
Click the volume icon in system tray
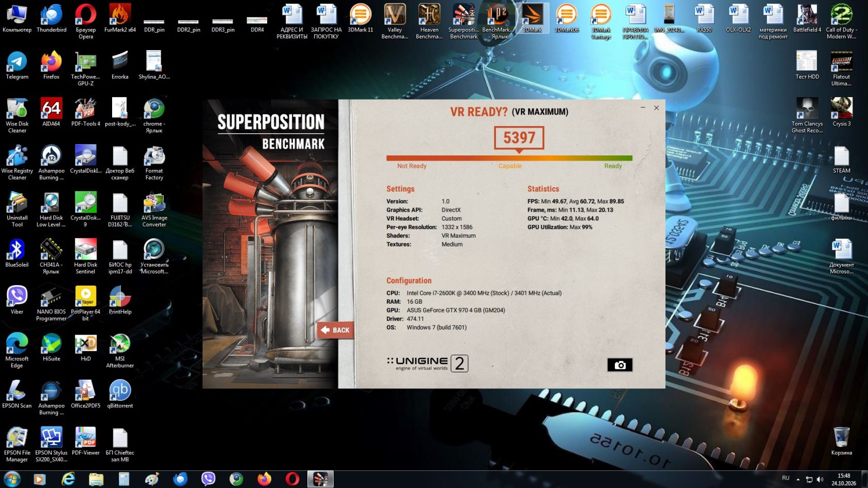click(820, 479)
